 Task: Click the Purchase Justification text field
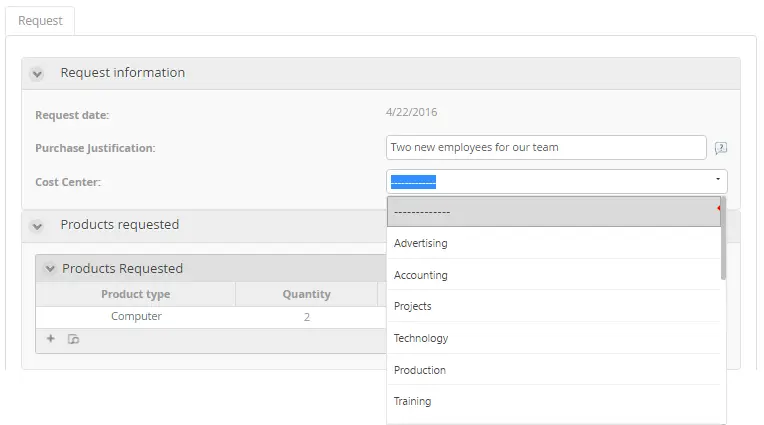[x=546, y=148]
